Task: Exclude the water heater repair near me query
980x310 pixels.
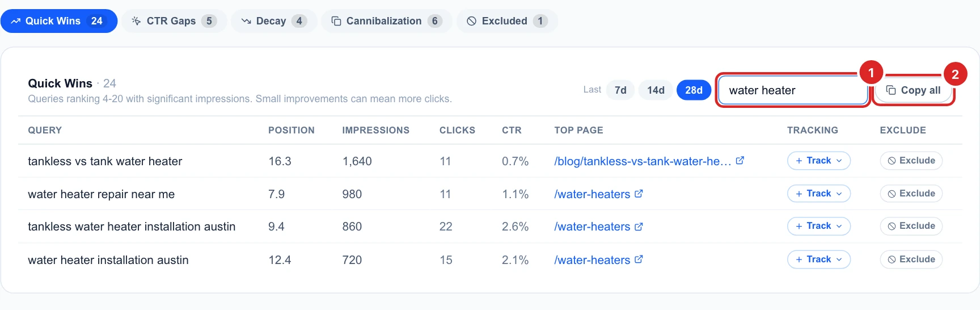Action: point(911,194)
